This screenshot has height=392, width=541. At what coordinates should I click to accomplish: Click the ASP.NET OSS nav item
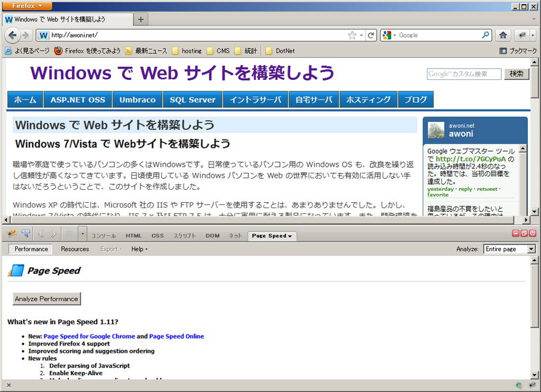pyautogui.click(x=78, y=100)
